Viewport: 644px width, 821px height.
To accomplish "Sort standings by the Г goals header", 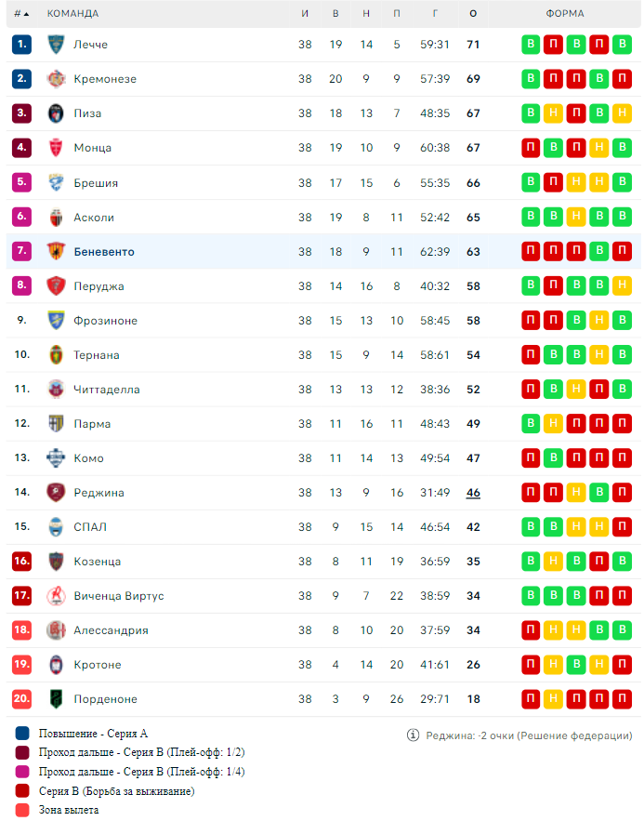I will 435,14.
